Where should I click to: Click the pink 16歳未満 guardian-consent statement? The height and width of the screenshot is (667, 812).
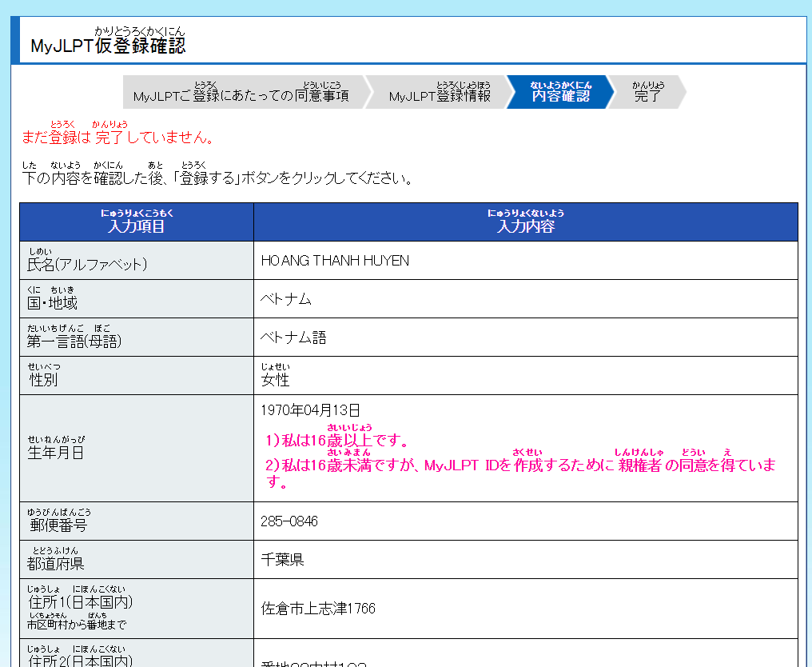(519, 466)
